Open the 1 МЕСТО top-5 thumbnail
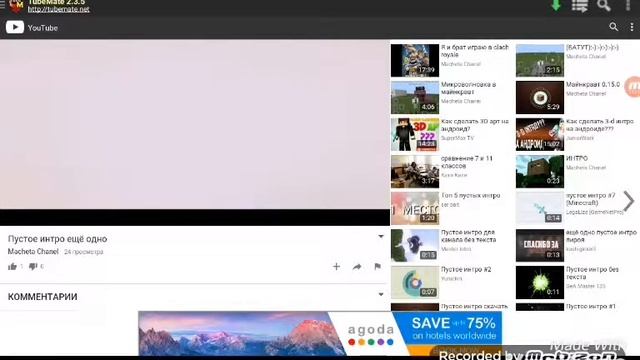Viewport: 640px width, 360px height. [415, 209]
